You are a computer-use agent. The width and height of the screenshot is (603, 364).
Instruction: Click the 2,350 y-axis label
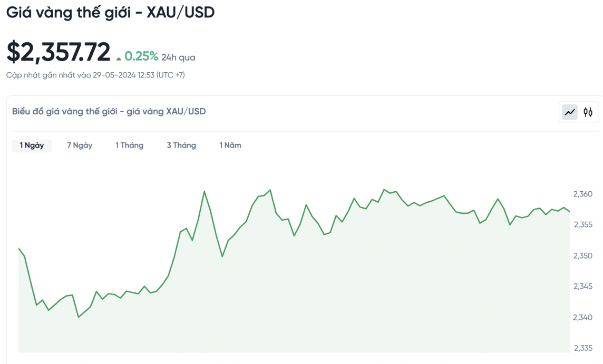(583, 255)
